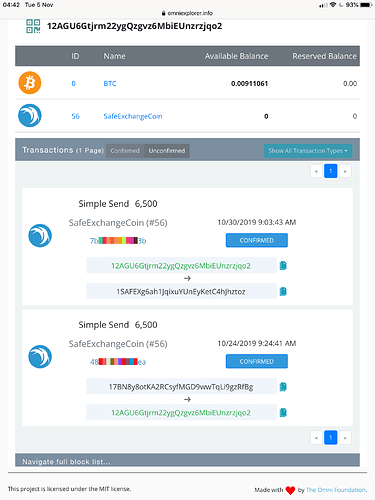Image resolution: width=375 pixels, height=500 pixels.
Task: Click the SafeExchangeCoin logo in balance table
Action: [x=30, y=116]
